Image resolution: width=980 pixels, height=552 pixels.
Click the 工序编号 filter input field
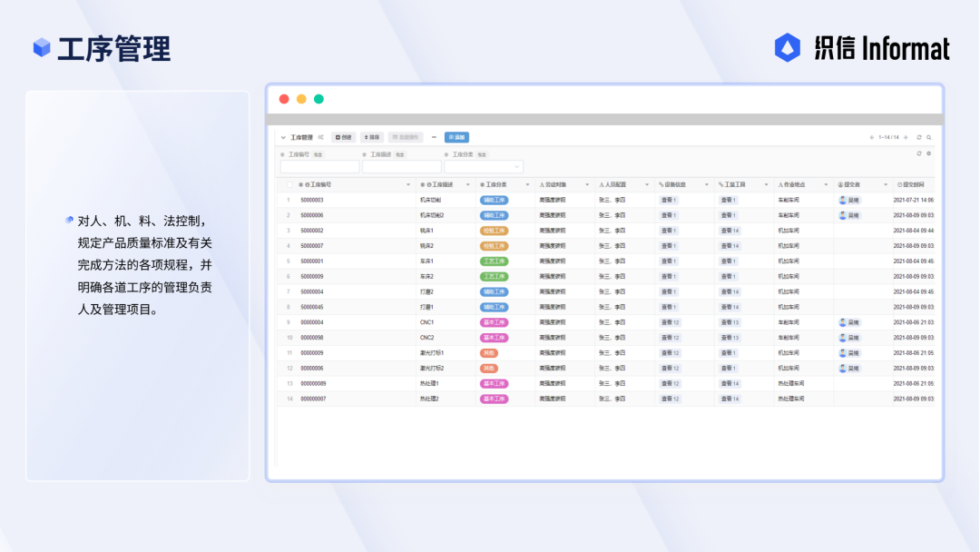(x=320, y=167)
